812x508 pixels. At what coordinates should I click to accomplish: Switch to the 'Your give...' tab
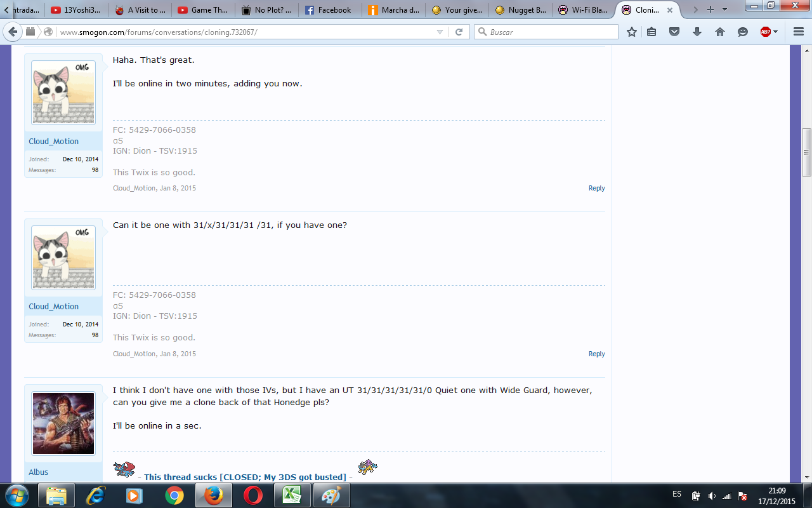pyautogui.click(x=457, y=10)
